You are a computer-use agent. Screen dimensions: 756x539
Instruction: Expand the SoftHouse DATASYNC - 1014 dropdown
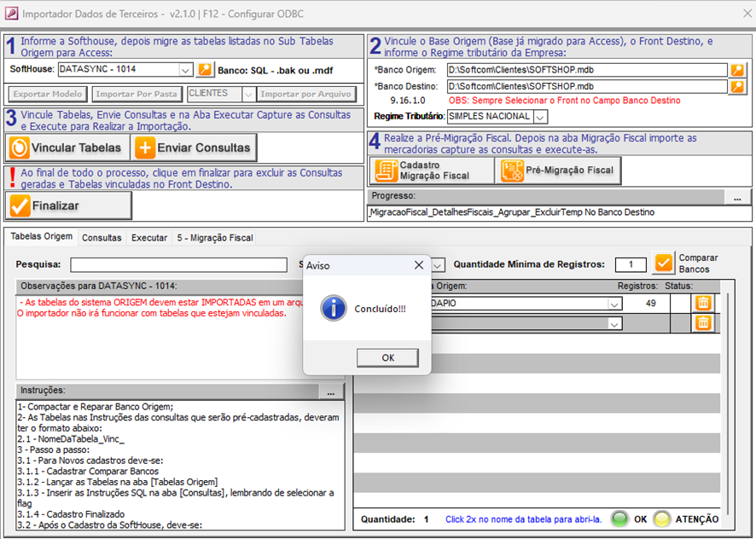(x=186, y=69)
